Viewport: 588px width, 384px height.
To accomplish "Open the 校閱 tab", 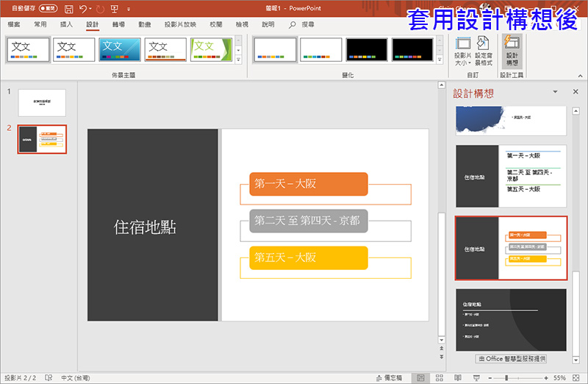I will click(215, 24).
